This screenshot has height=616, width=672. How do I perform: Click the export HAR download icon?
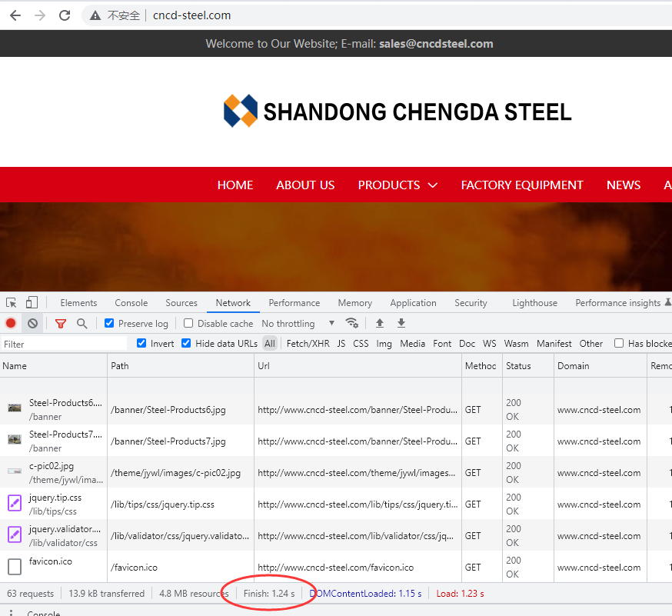tap(401, 324)
